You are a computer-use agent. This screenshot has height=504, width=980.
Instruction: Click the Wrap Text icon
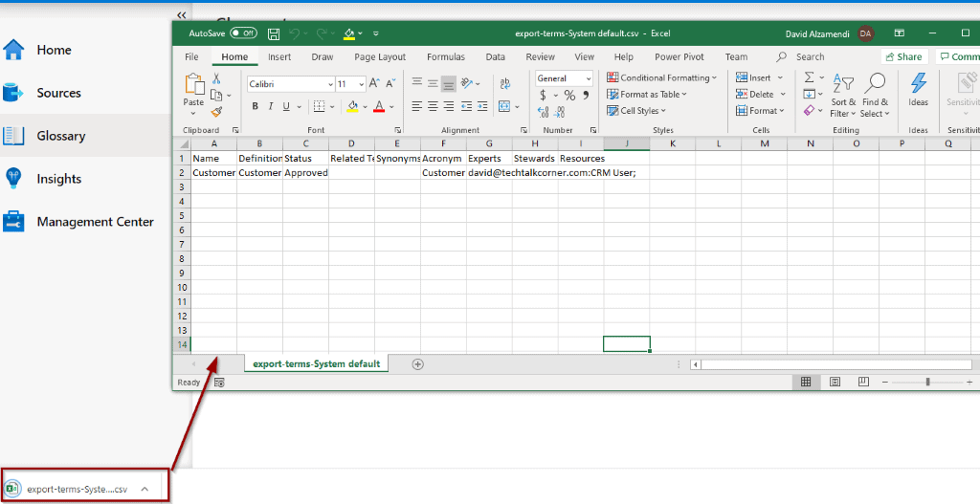[505, 84]
